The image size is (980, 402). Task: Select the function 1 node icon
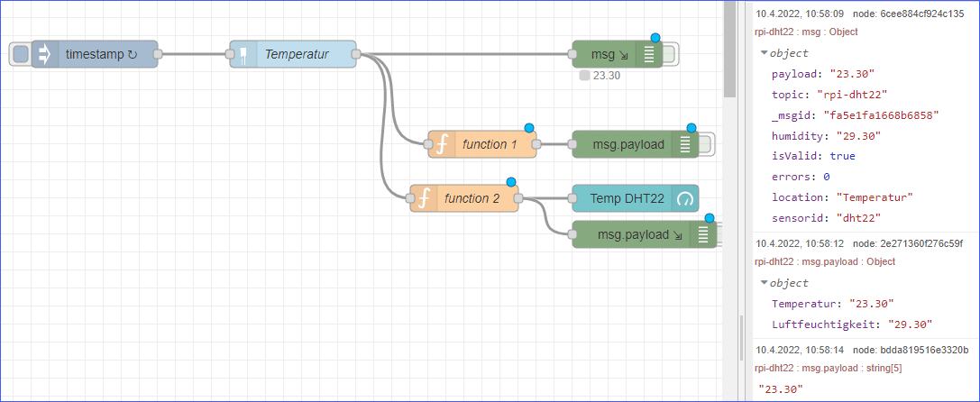[442, 144]
